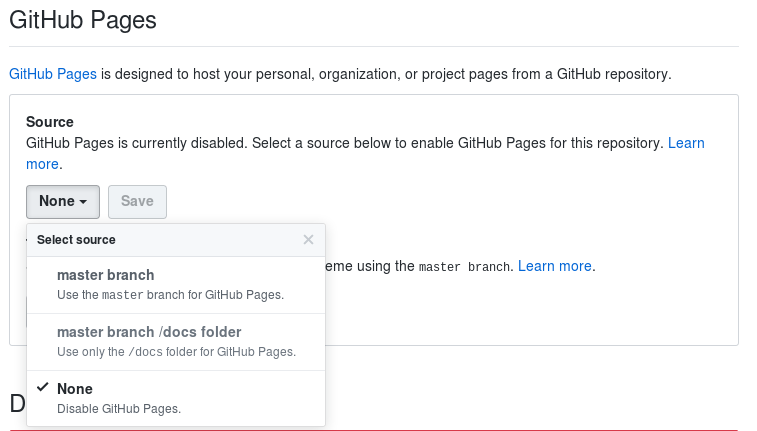Open Learn more link after 'master branch'

point(554,266)
